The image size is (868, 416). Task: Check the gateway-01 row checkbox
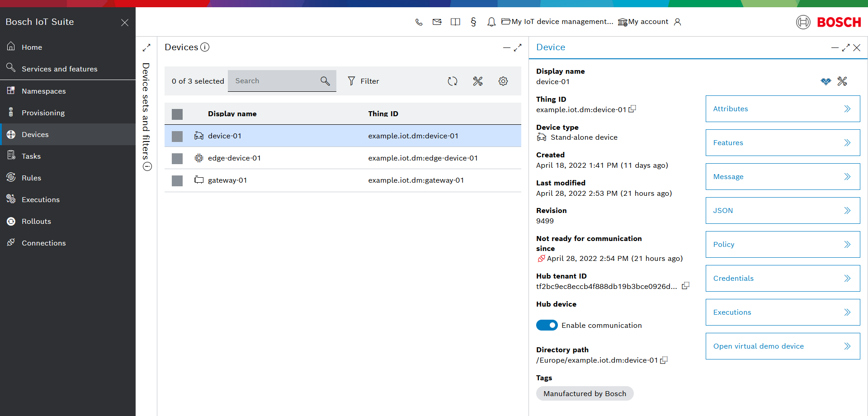pos(177,180)
